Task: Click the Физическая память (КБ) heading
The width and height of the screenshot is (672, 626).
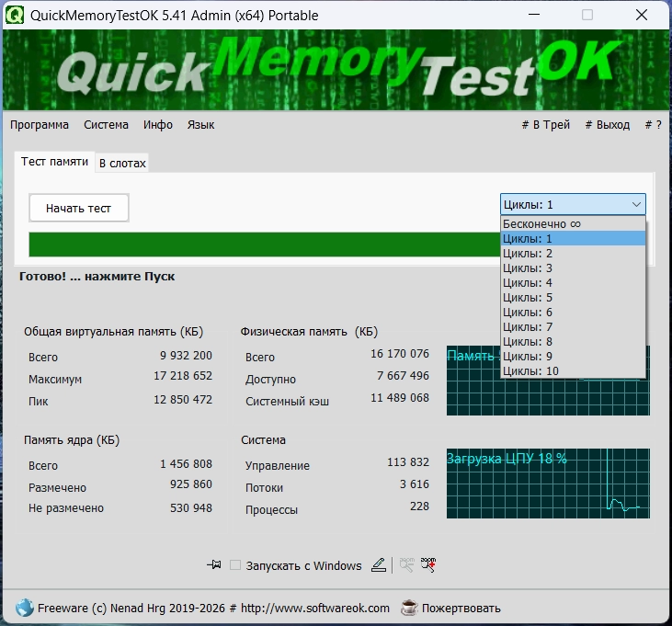Action: (x=309, y=332)
